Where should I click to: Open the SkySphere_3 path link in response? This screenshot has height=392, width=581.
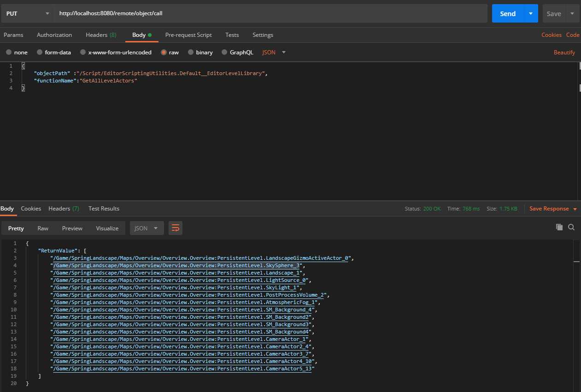coord(176,266)
